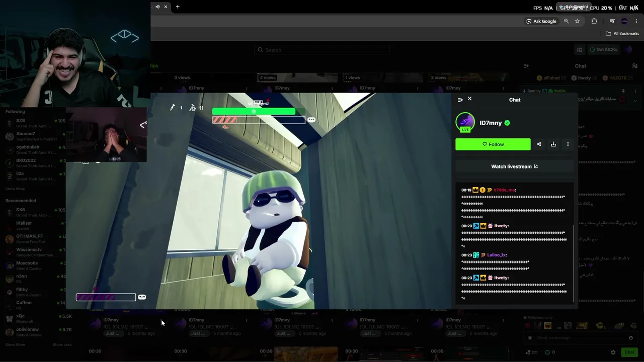
Task: Open the All Bookmarks folder
Action: pyautogui.click(x=622, y=34)
